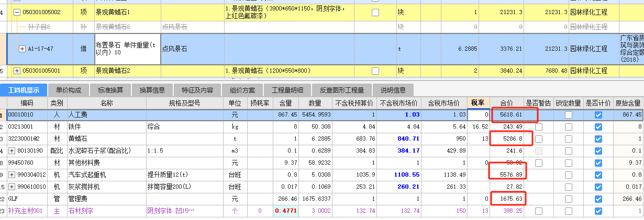Select the 合价 value 1675.63 for 管理费
Image resolution: width=644 pixels, height=220 pixels.
coord(506,199)
